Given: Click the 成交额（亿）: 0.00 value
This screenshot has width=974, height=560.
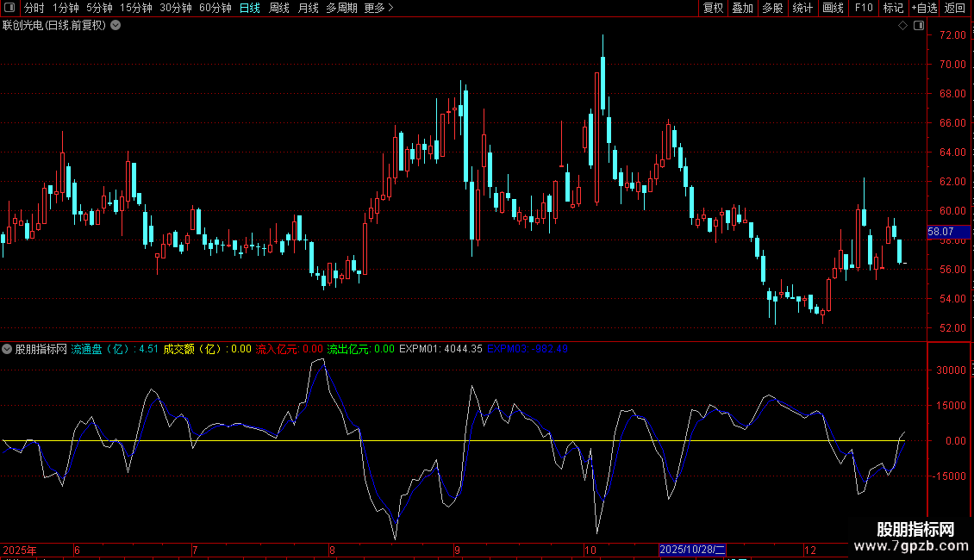Looking at the screenshot, I should pyautogui.click(x=208, y=349).
